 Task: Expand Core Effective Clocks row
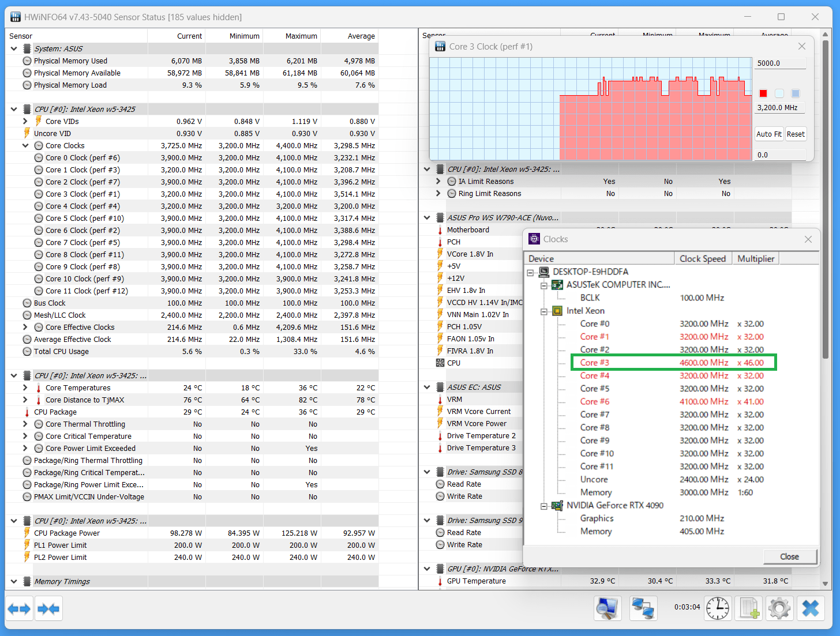25,327
